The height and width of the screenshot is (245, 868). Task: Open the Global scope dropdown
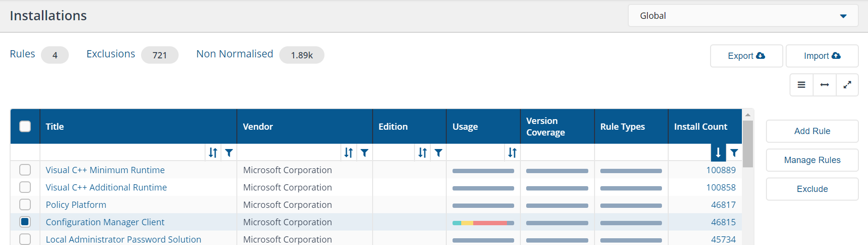click(743, 16)
